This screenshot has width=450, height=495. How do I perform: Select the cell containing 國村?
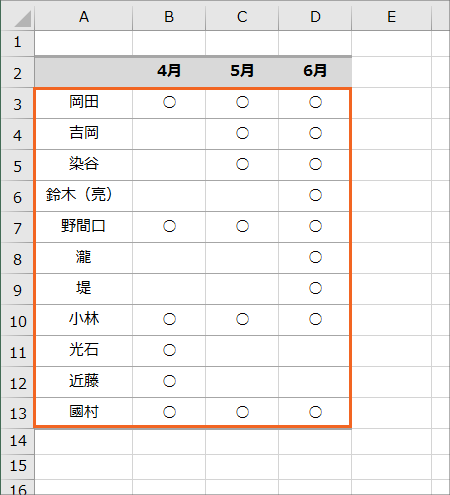84,412
